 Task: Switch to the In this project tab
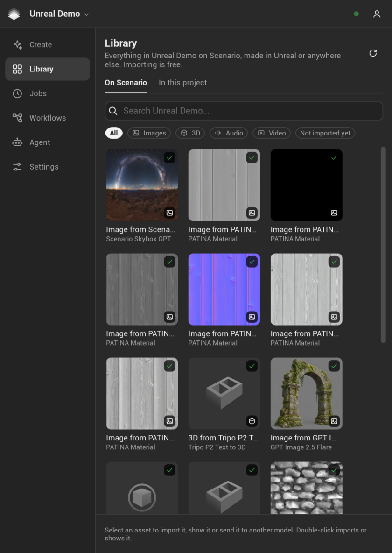point(182,83)
